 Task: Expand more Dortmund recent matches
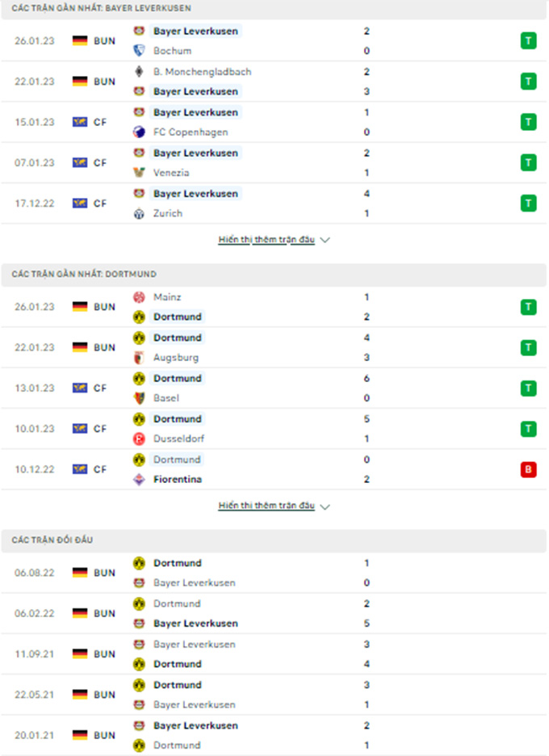coord(274,506)
